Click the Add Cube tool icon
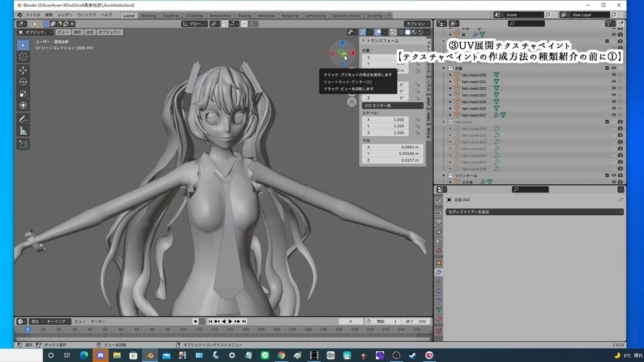Screen dimensions: 644x362 pos(23,144)
